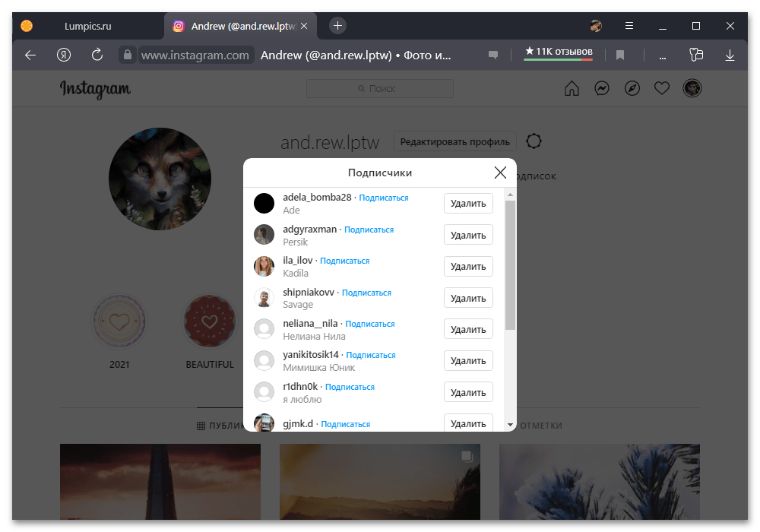Screen dimensions: 760x532
Task: Click the Редактировать профиль button
Action: 454,141
